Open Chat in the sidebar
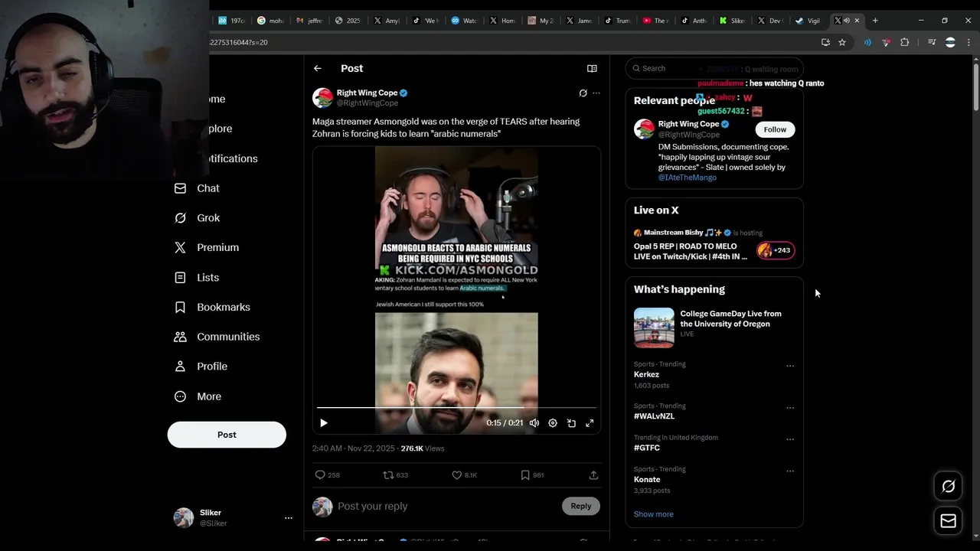Screen dimensions: 980x551 click(197, 188)
